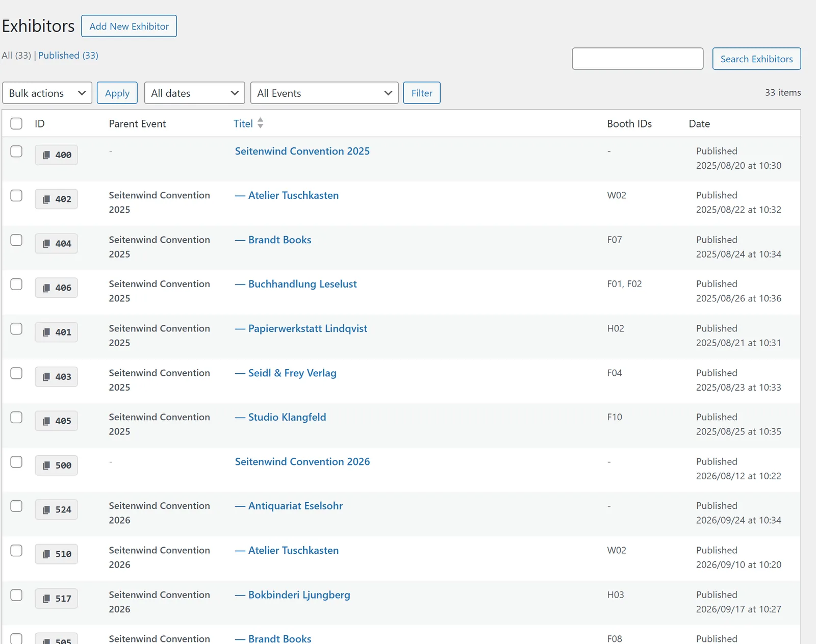Check the row with ID 402
Image resolution: width=816 pixels, height=644 pixels.
[x=16, y=196]
